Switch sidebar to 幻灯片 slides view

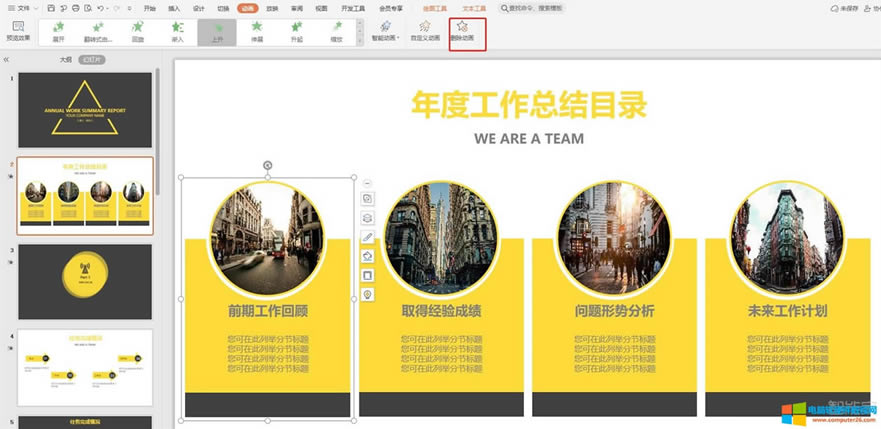91,60
